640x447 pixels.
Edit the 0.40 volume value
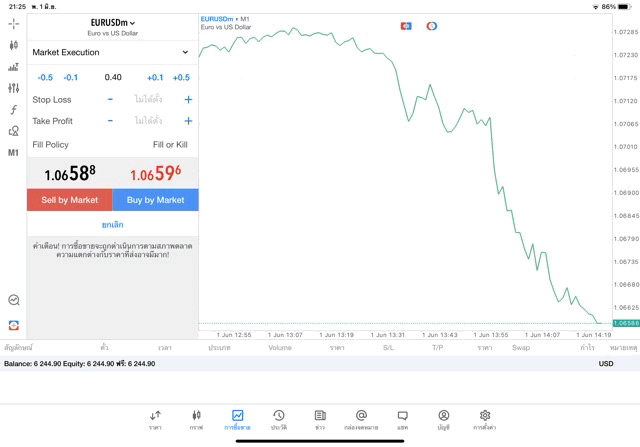coord(113,77)
